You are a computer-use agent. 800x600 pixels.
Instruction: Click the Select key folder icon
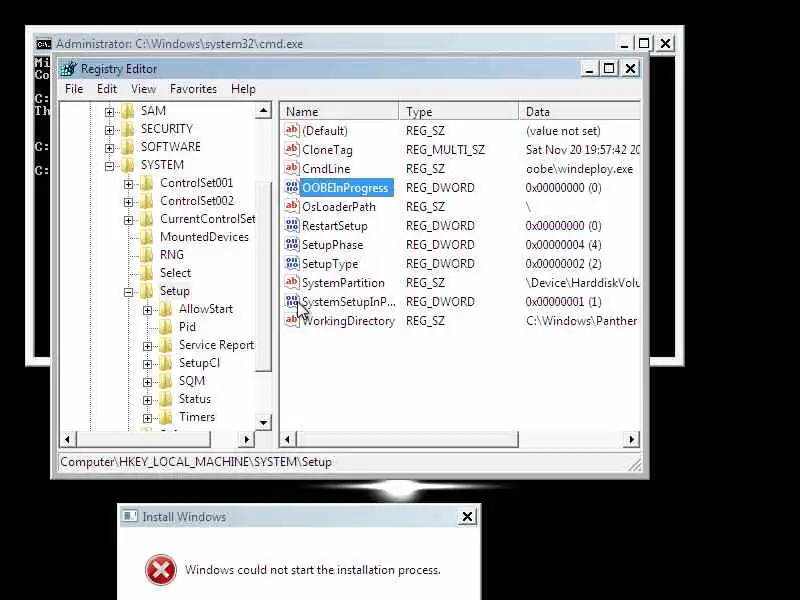click(147, 273)
